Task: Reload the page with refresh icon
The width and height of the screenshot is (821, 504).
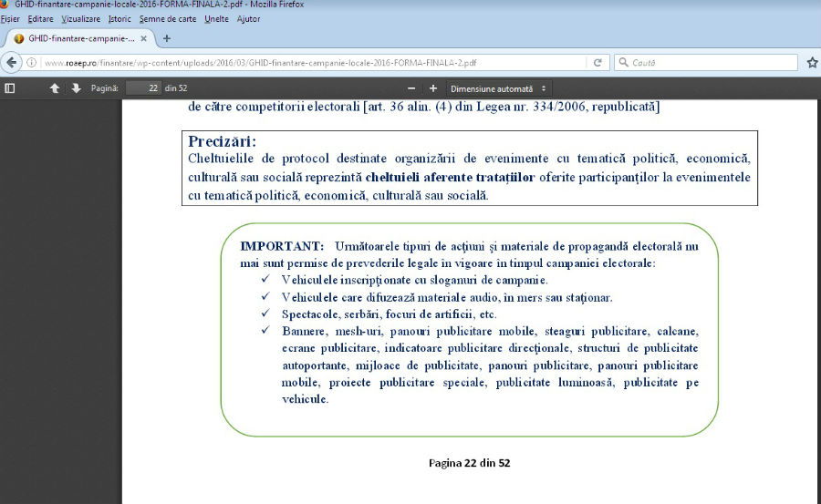Action: (x=598, y=63)
